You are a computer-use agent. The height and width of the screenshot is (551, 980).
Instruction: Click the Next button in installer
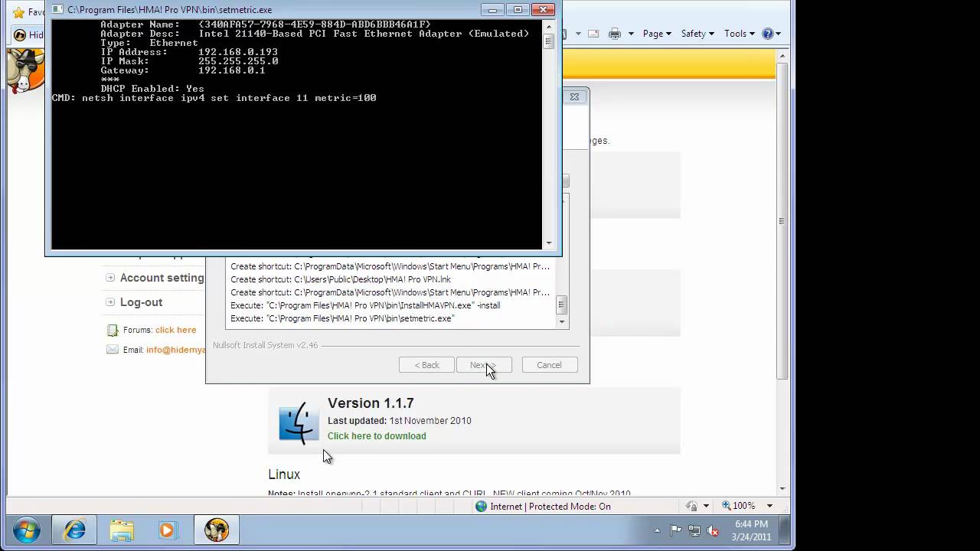[x=484, y=365]
